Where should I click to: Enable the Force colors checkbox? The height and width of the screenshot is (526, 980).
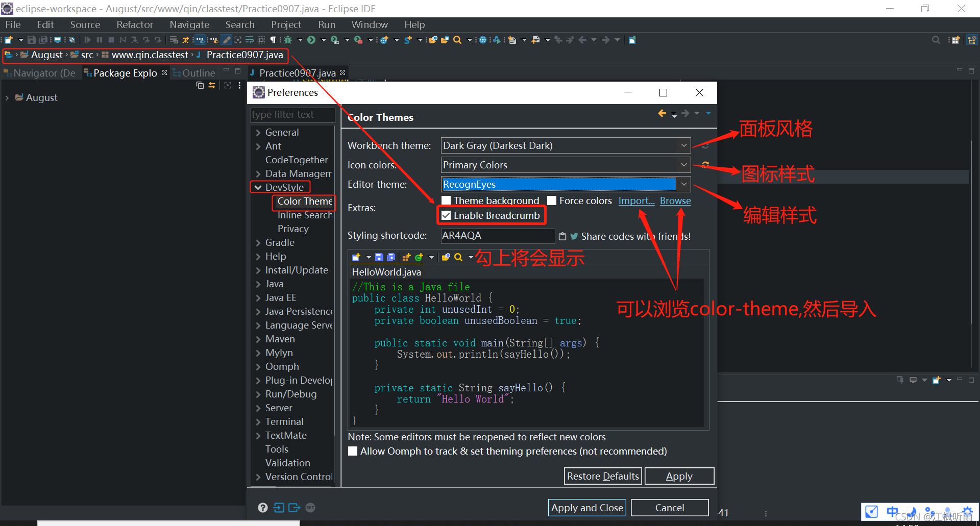point(552,201)
